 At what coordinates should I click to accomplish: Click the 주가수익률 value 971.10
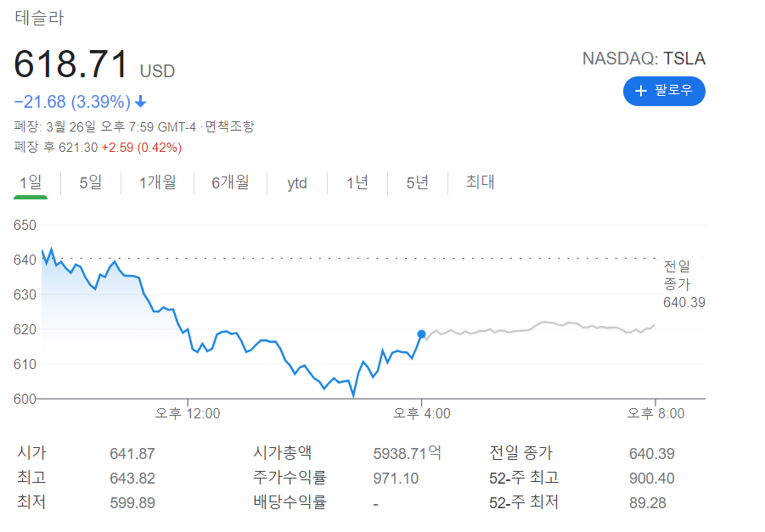click(396, 479)
